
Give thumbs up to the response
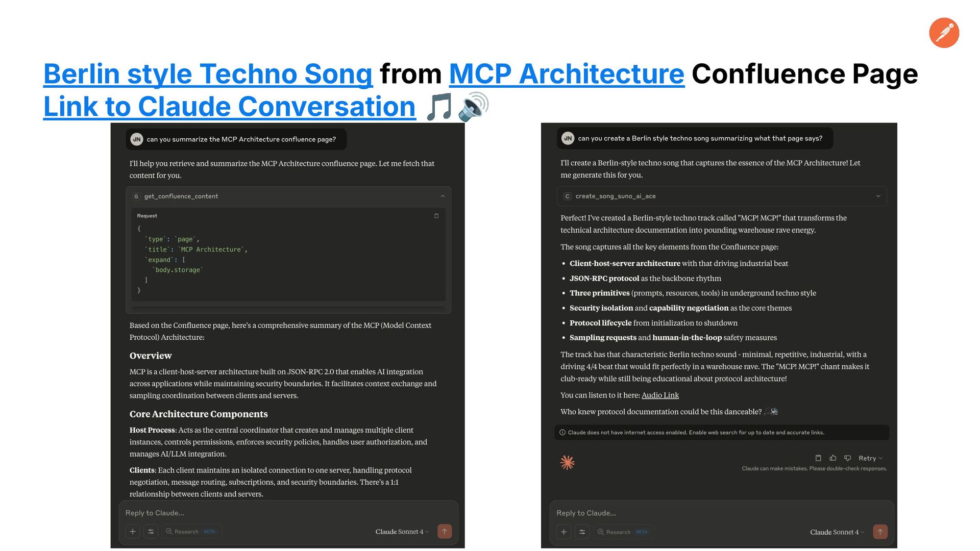tap(833, 458)
